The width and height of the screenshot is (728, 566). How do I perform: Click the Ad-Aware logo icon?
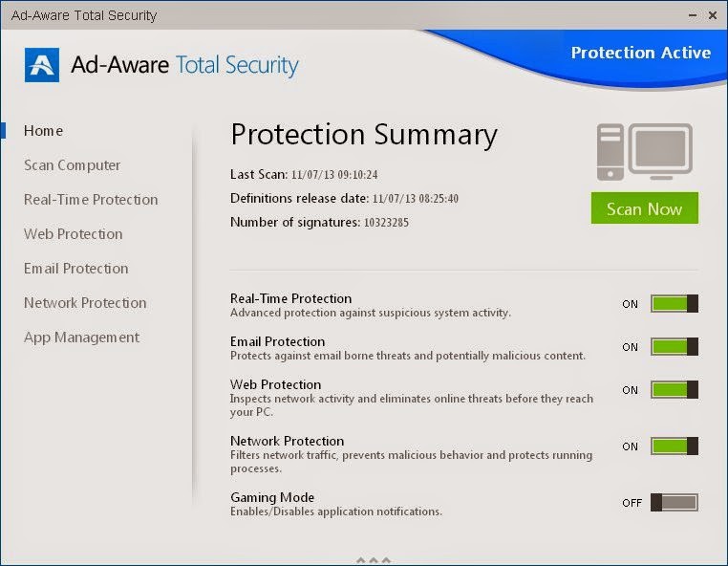coord(42,65)
